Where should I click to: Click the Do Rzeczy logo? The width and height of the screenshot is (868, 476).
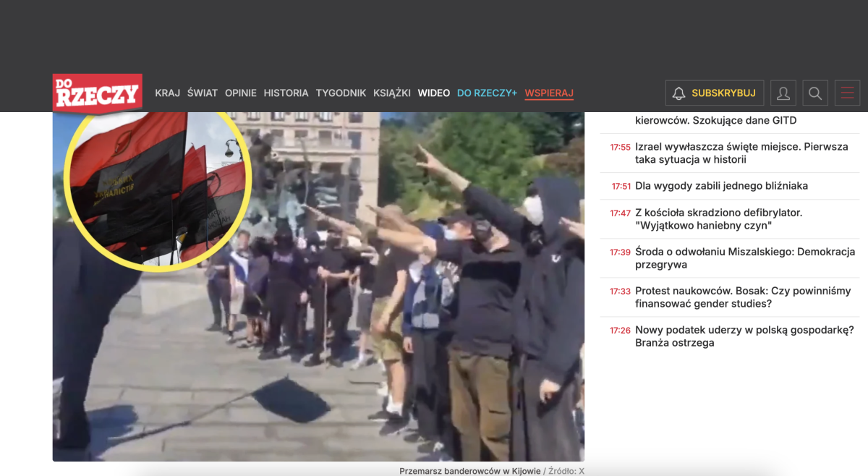tap(97, 93)
